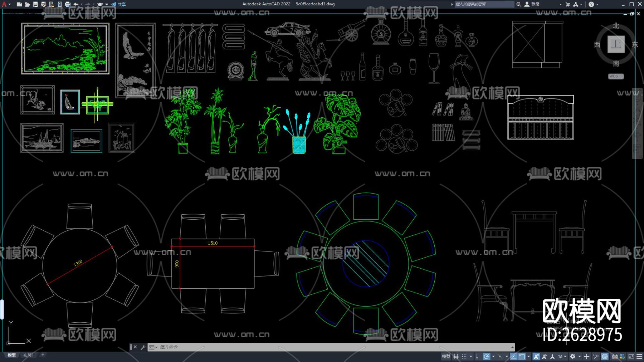Click 北 on the ViewCube compass
The width and height of the screenshot is (644, 362).
(616, 26)
